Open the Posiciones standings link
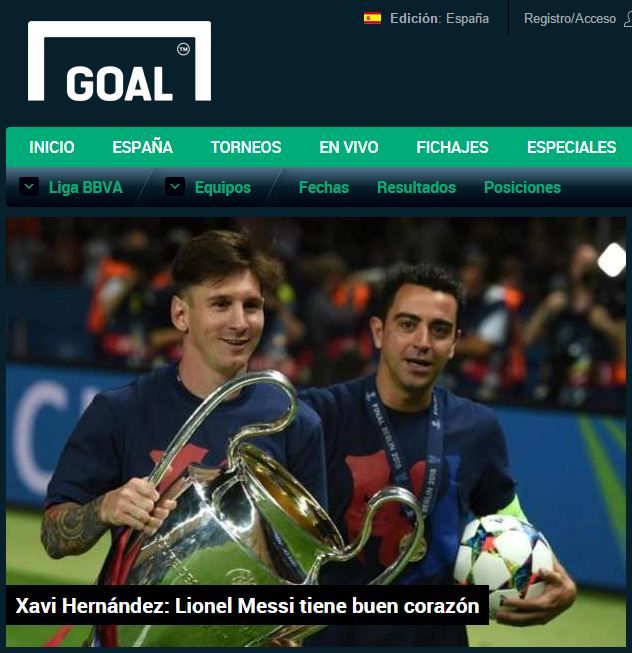 (523, 187)
